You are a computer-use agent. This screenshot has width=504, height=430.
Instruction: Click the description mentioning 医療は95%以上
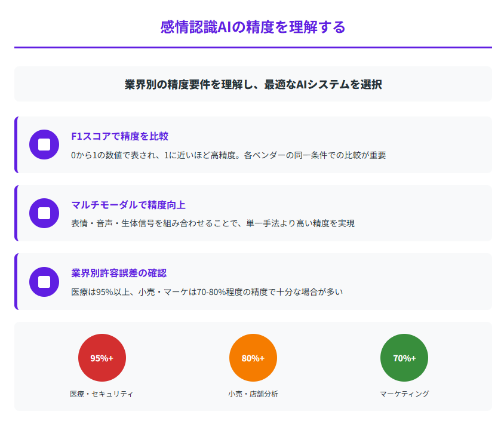[207, 292]
